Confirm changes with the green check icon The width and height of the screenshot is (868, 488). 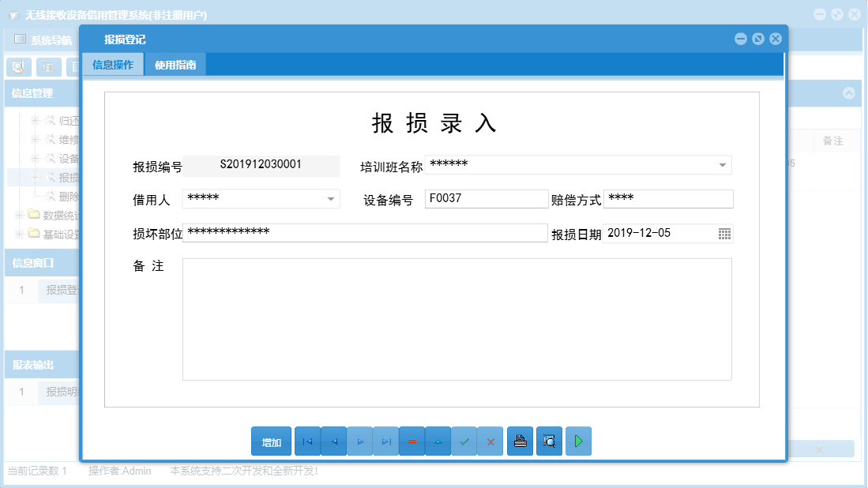coord(464,441)
